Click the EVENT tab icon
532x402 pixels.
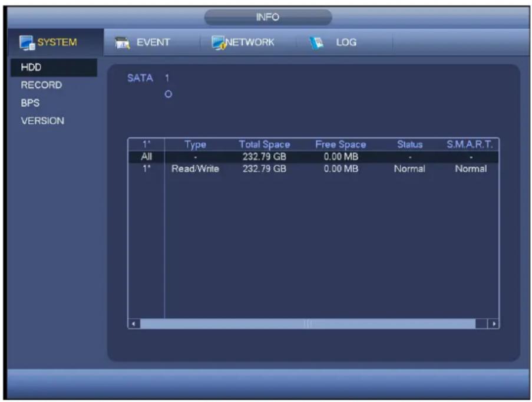click(x=123, y=43)
